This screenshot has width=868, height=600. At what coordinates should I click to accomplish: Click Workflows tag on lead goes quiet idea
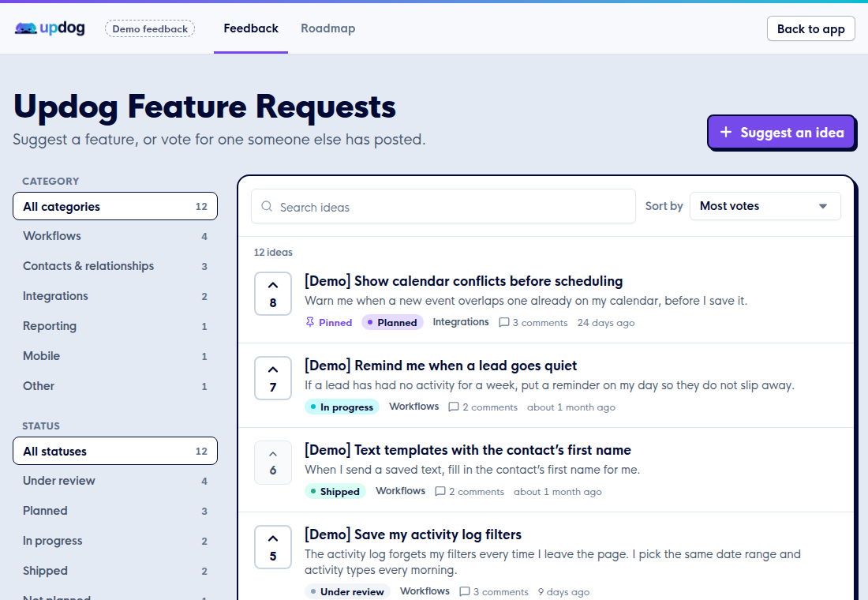414,407
